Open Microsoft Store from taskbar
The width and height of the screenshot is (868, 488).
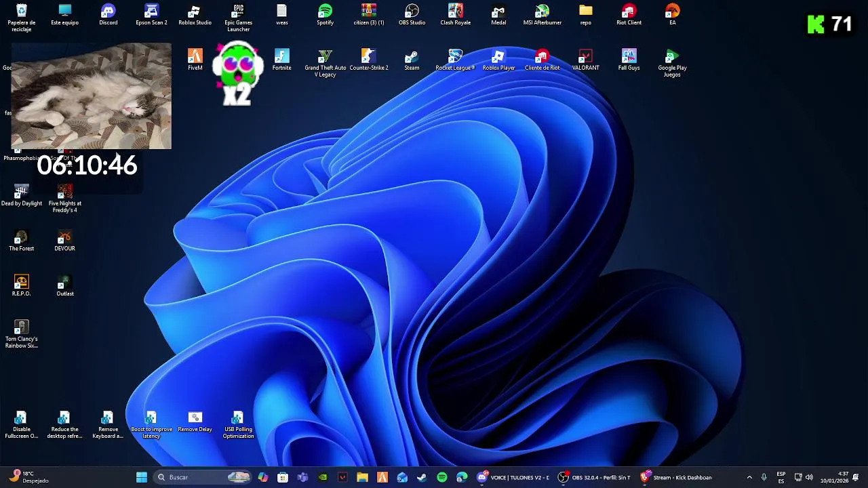point(283,477)
